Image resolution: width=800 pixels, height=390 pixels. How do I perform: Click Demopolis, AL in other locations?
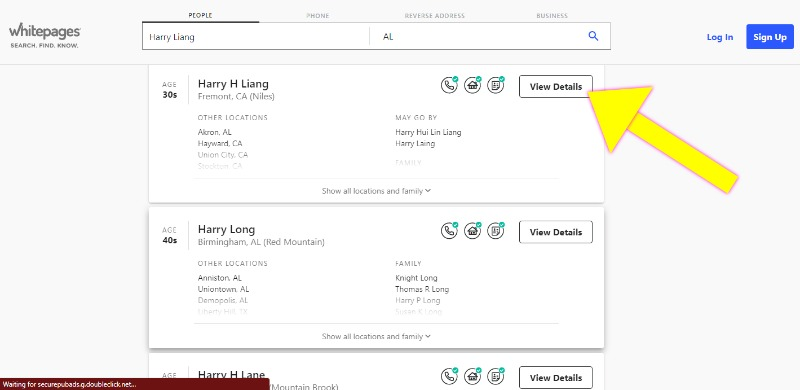pos(223,301)
